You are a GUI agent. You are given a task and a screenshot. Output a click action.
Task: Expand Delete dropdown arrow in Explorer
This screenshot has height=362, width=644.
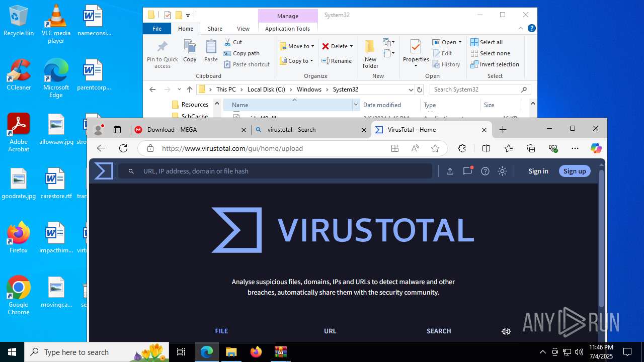coord(351,46)
